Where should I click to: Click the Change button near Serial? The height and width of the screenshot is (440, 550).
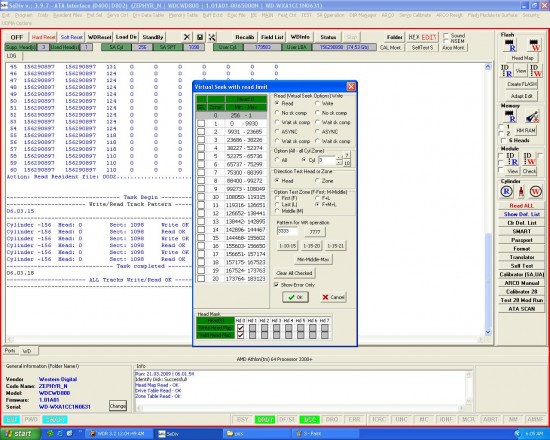pyautogui.click(x=118, y=406)
